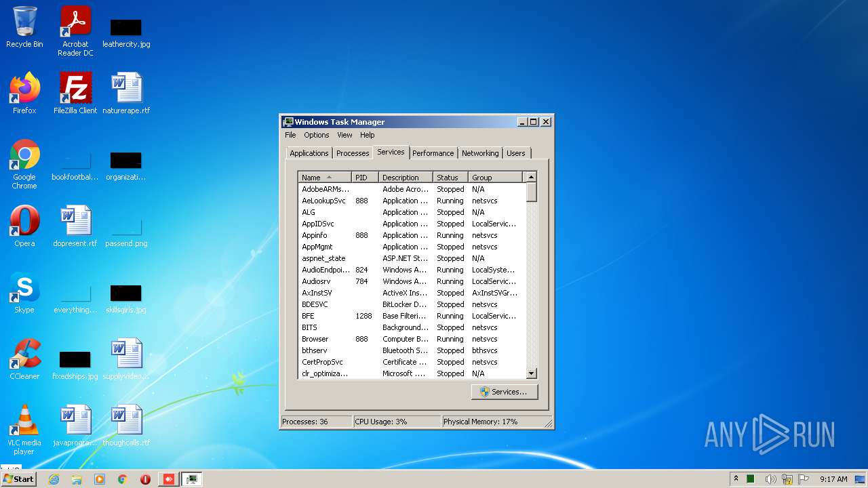Sort services by Group column header
This screenshot has width=868, height=488.
click(x=495, y=178)
